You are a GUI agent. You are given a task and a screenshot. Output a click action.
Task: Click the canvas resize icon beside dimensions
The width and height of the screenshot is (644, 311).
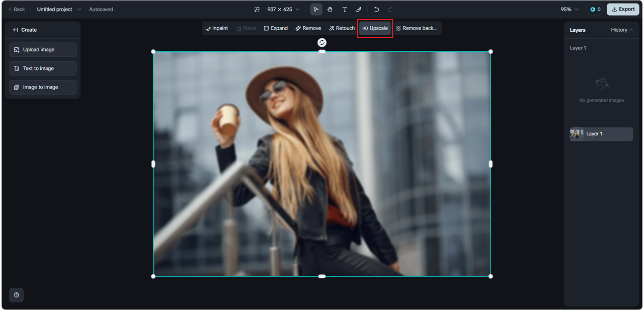tap(257, 9)
